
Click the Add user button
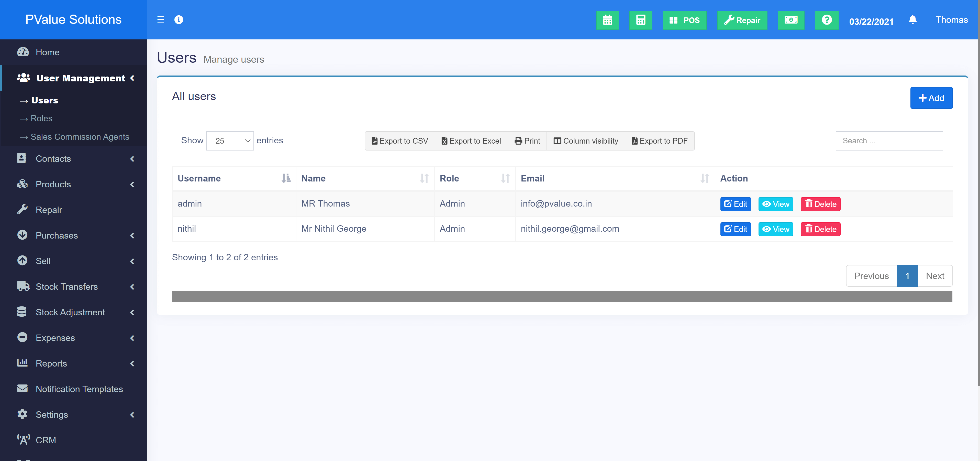click(x=931, y=98)
